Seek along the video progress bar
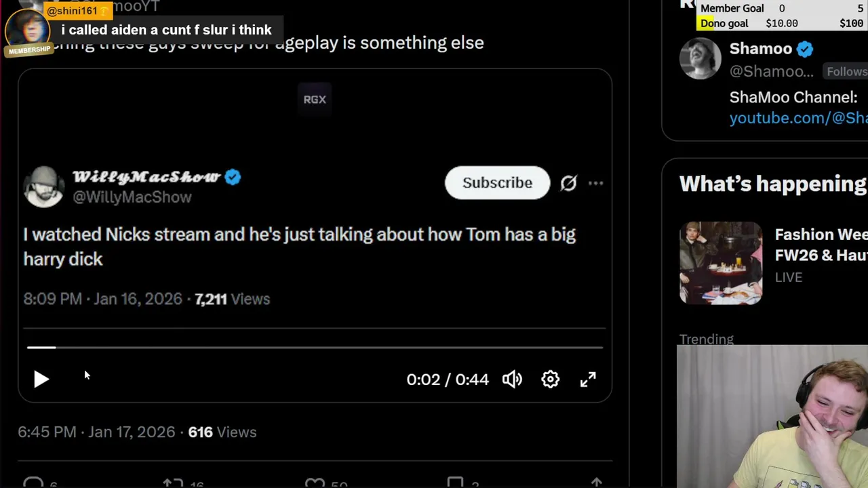The height and width of the screenshot is (488, 868). click(315, 347)
